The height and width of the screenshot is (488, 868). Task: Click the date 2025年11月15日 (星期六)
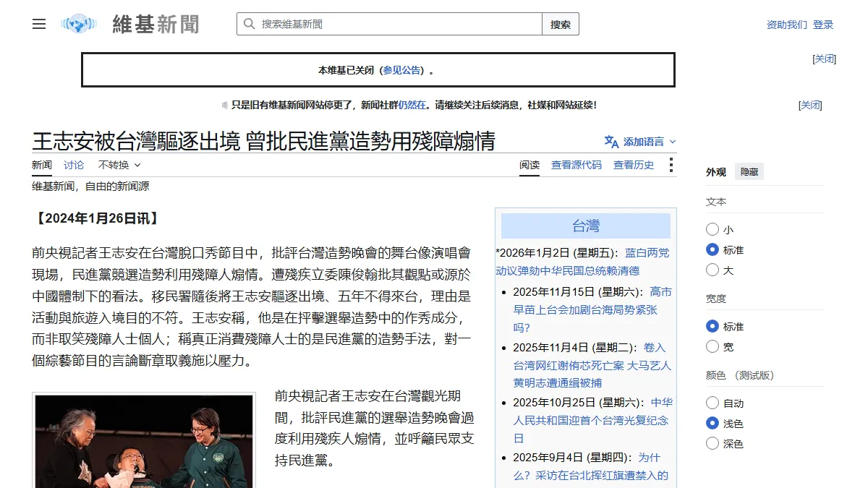click(576, 292)
